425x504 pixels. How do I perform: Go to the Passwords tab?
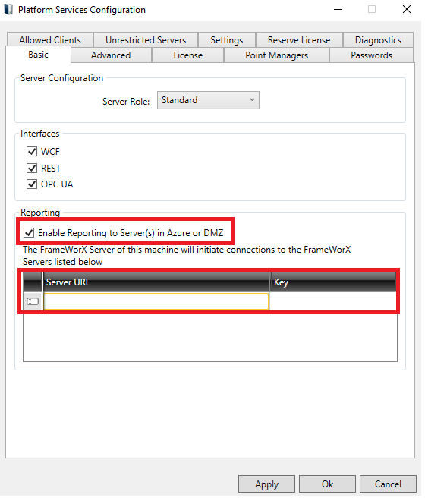tap(371, 55)
